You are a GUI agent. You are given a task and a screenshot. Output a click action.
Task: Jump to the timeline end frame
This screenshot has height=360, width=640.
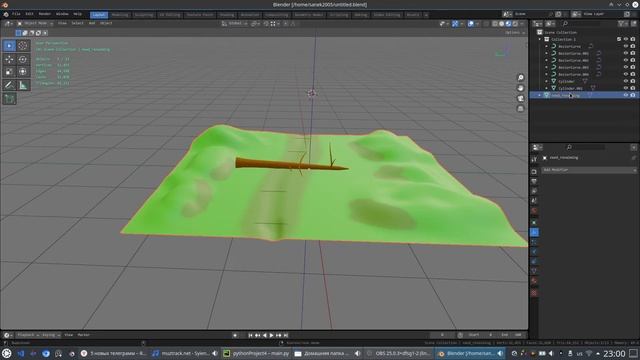coord(286,336)
